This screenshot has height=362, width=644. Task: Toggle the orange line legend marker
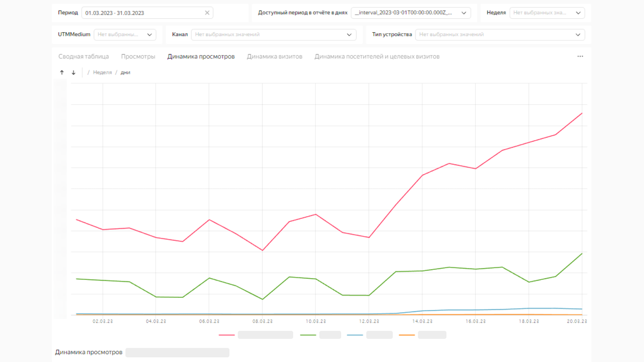click(x=407, y=335)
